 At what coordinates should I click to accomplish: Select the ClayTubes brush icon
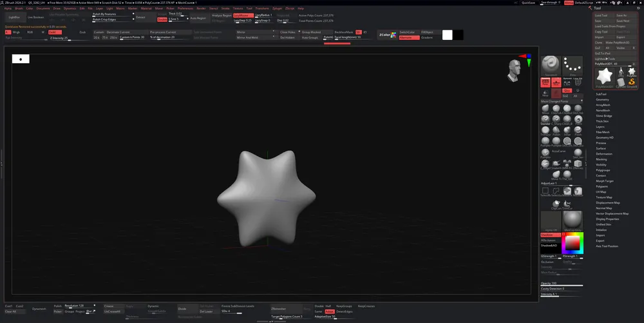coord(556,109)
